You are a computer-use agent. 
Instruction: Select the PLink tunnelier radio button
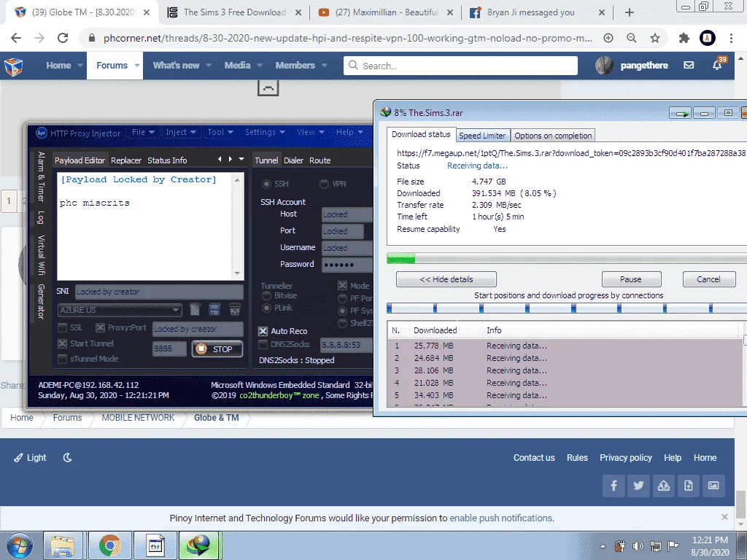[x=267, y=308]
